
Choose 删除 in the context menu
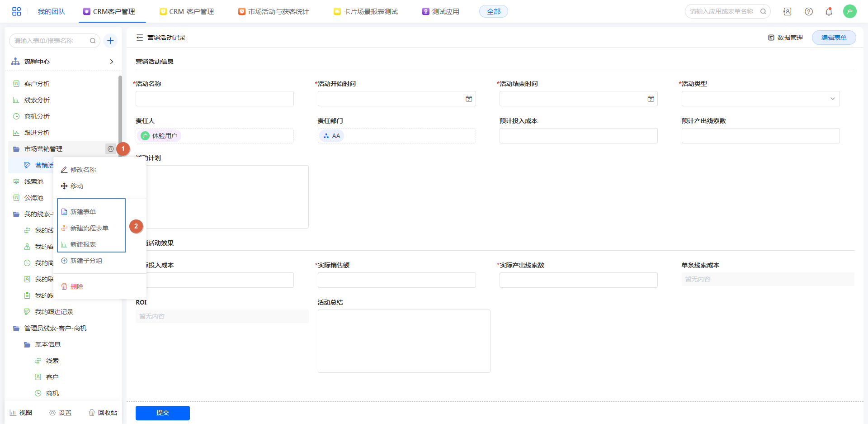76,286
